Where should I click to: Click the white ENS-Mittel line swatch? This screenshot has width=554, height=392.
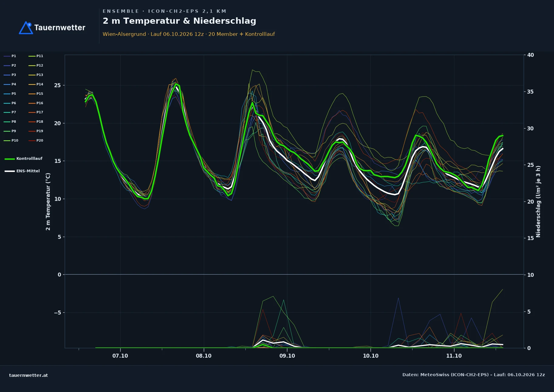(10, 171)
